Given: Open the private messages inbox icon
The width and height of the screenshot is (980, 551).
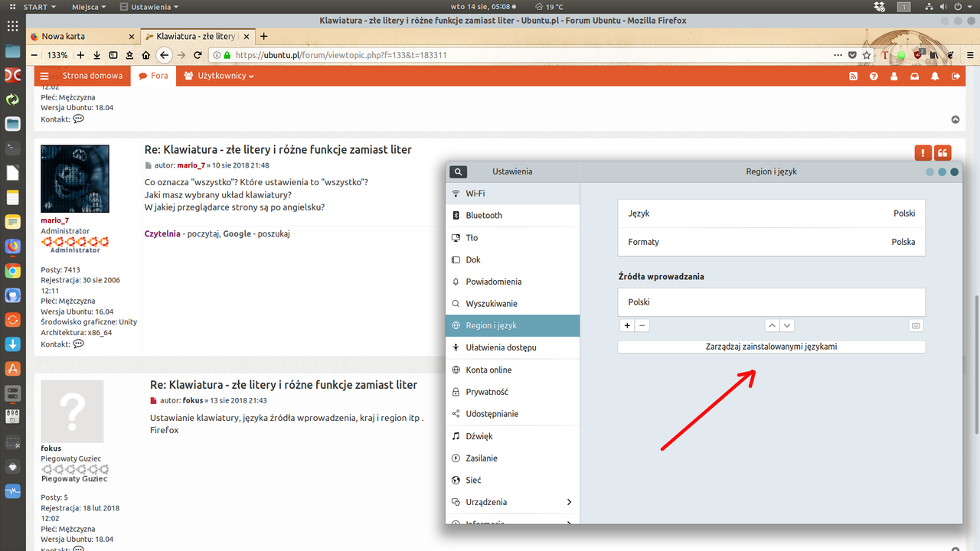Looking at the screenshot, I should pyautogui.click(x=914, y=76).
